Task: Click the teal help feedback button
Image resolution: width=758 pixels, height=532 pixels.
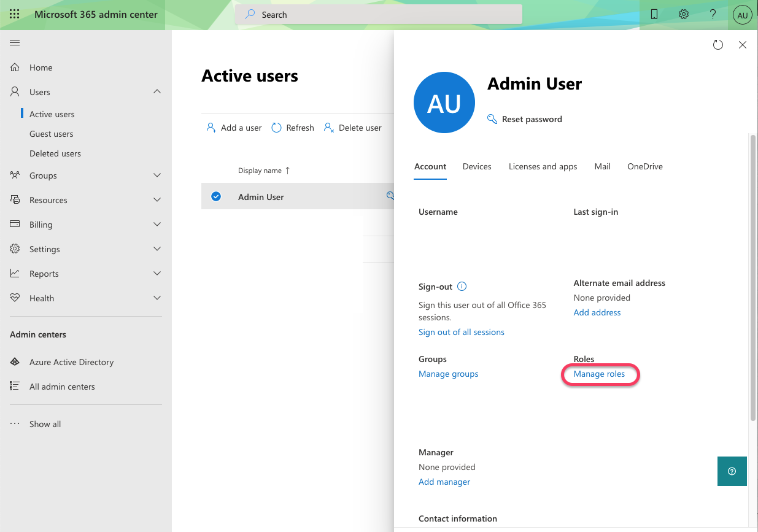Action: (x=732, y=471)
